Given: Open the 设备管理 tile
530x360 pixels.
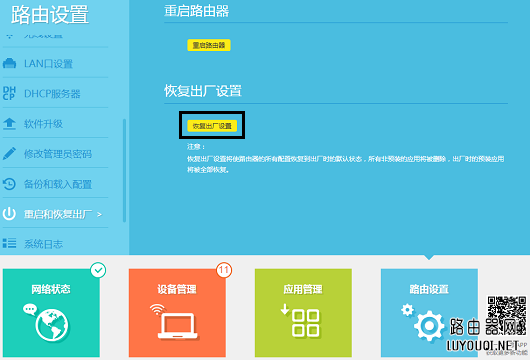Looking at the screenshot, I should tap(177, 313).
